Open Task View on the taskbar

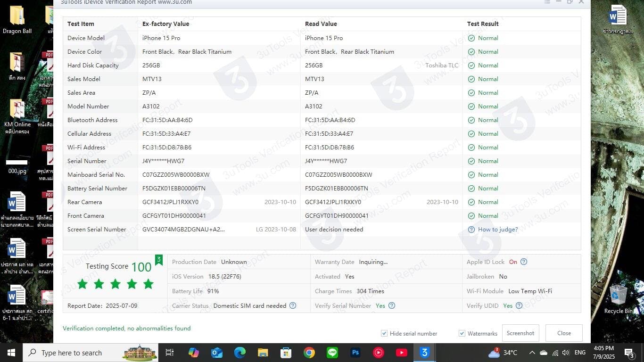coord(170,353)
